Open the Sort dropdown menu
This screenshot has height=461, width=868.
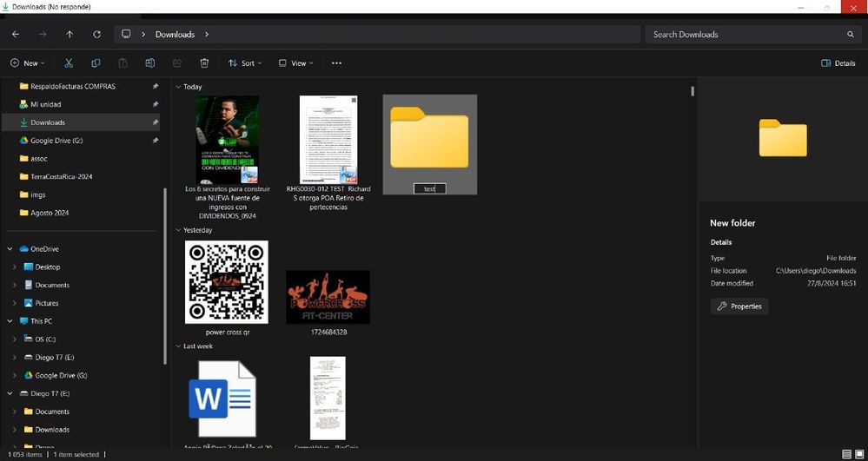click(x=245, y=63)
